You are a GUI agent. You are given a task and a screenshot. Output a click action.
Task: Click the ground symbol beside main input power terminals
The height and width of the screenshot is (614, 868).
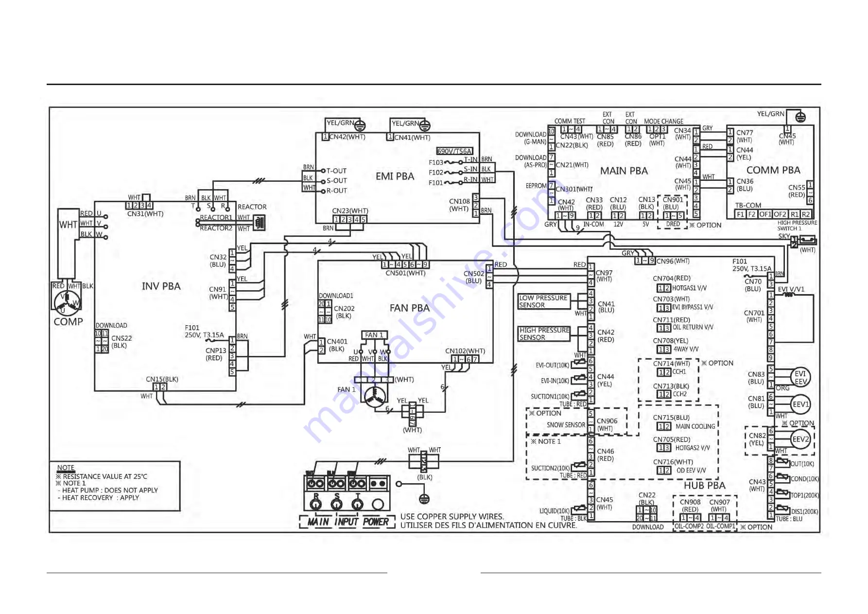425,498
